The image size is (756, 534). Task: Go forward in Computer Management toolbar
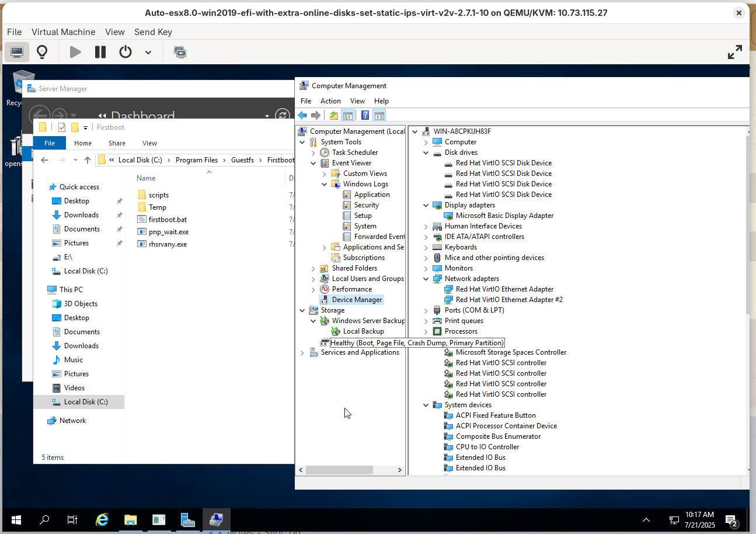pos(316,115)
